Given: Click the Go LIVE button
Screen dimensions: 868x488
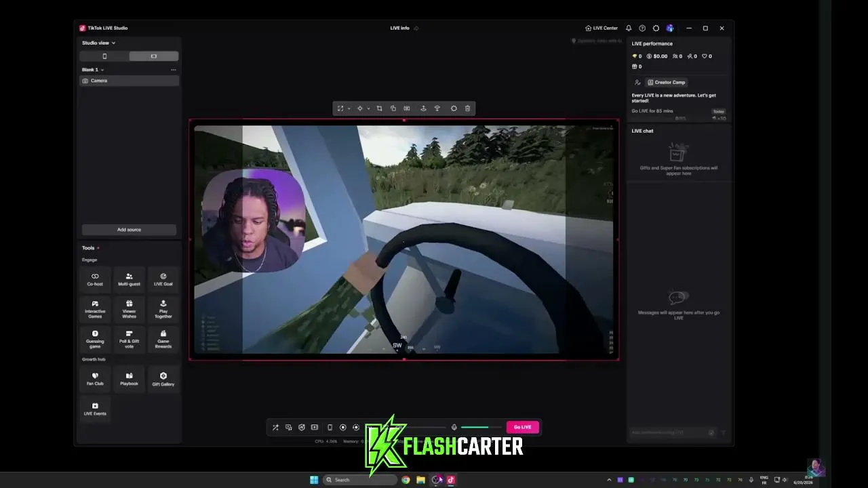Looking at the screenshot, I should click(522, 427).
